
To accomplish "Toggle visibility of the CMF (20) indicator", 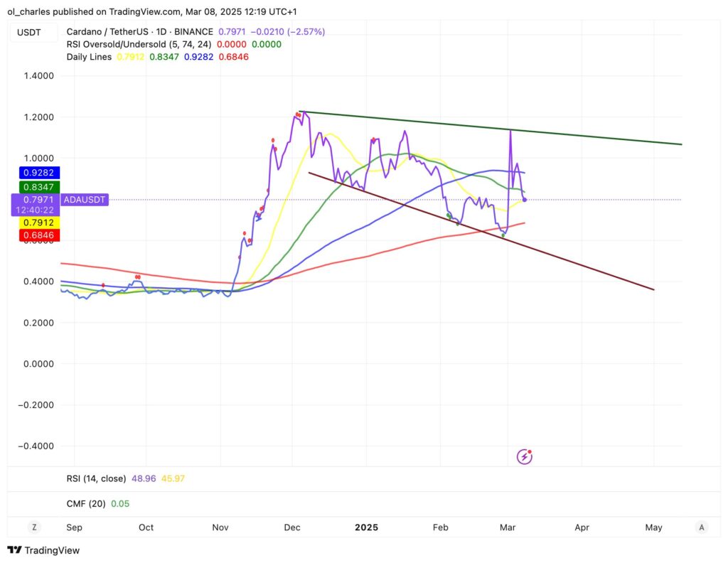I will 87,503.
